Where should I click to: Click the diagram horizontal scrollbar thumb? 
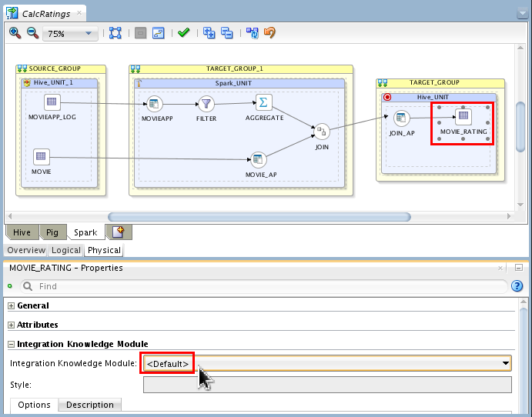coord(259,217)
